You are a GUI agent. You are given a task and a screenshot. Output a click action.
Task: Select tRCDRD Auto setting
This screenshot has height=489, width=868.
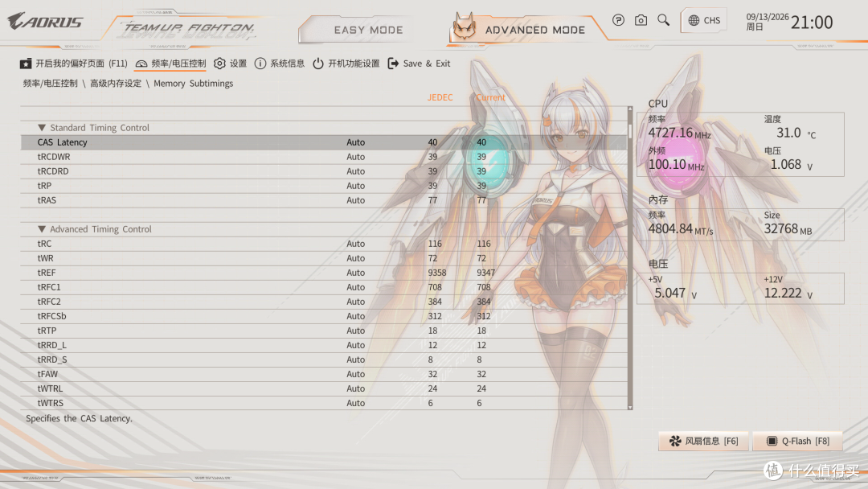pos(355,171)
